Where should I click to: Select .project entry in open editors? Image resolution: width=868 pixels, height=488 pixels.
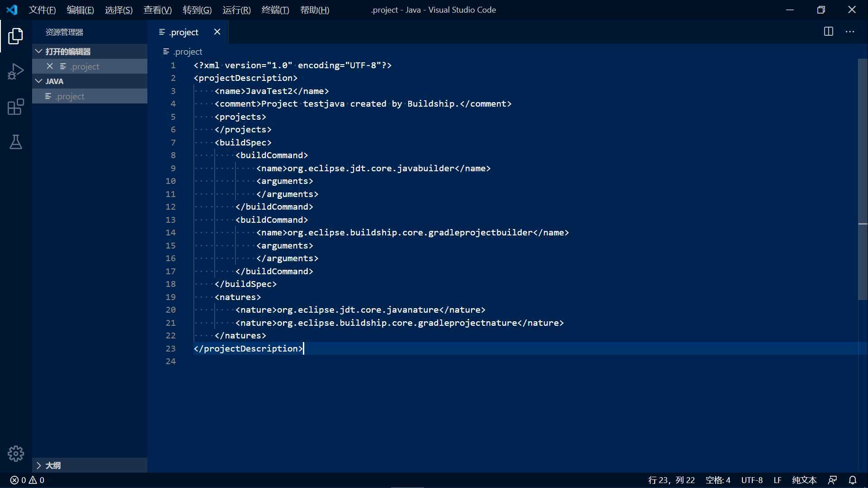(90, 66)
